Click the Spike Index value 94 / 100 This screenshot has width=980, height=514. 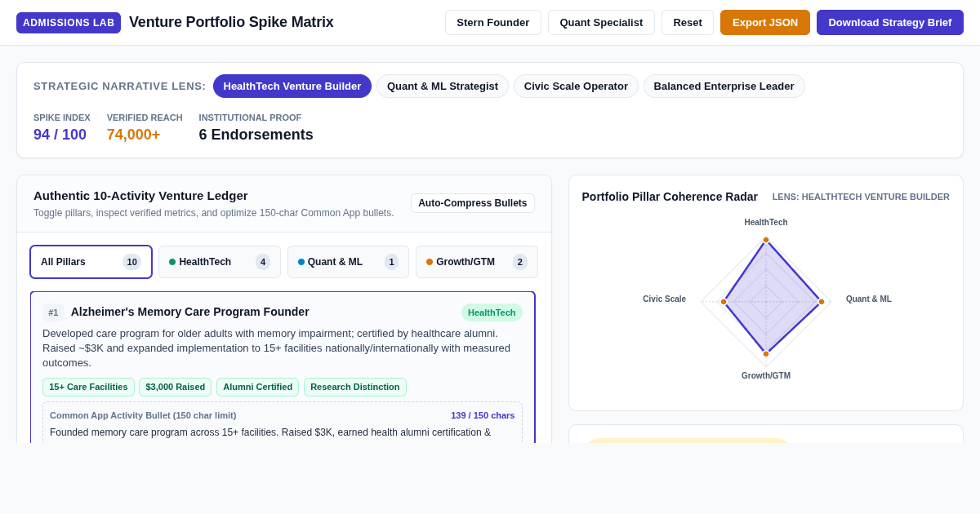(x=60, y=135)
